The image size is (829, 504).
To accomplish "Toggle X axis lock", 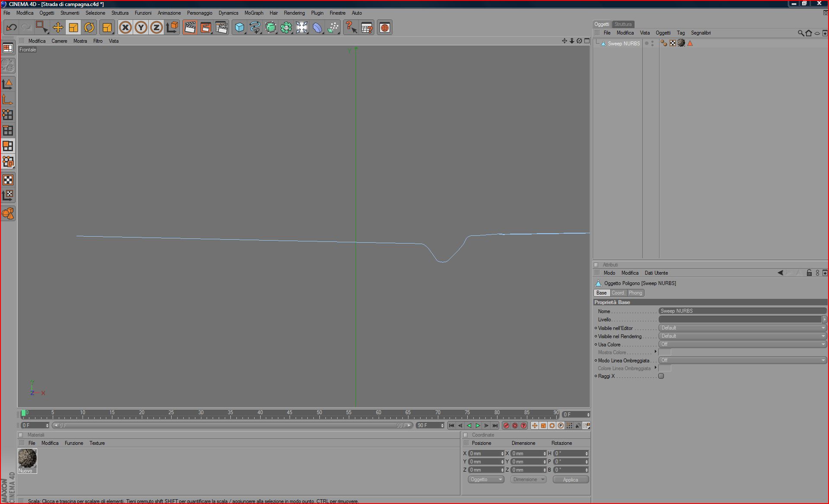I will [x=125, y=28].
